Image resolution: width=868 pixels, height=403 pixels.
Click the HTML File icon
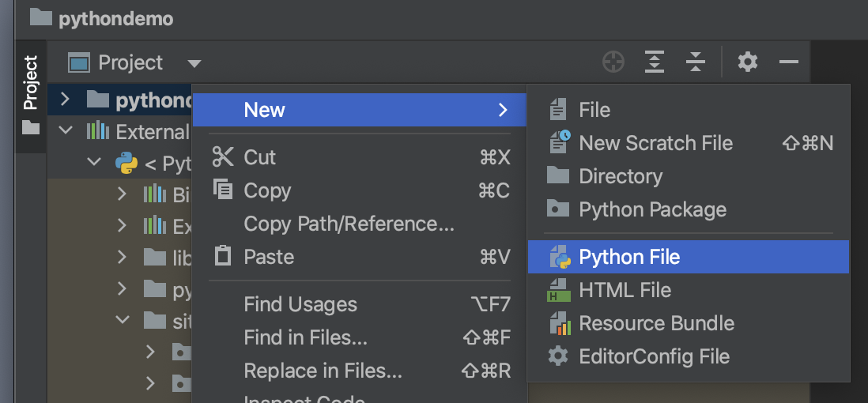(559, 290)
